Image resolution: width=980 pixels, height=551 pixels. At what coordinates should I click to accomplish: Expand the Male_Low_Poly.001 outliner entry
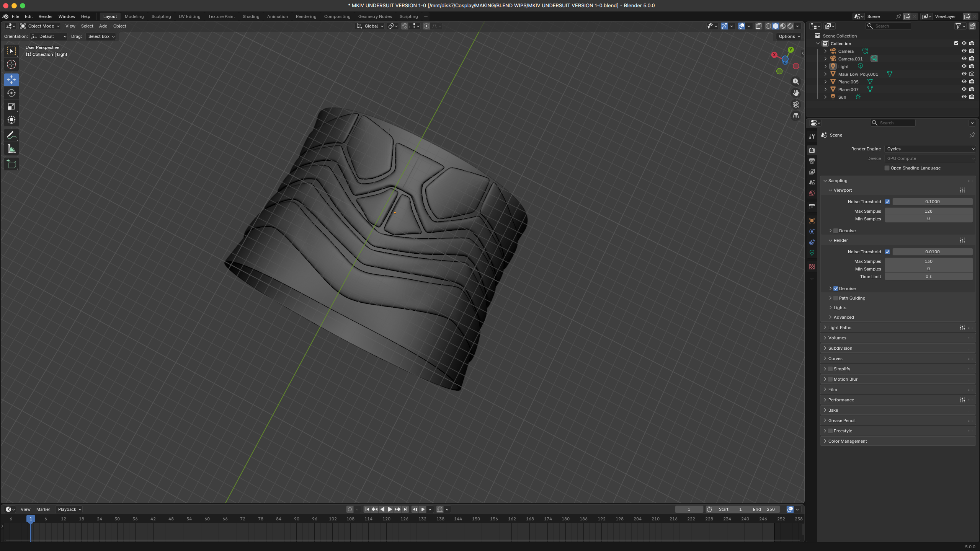tap(825, 74)
